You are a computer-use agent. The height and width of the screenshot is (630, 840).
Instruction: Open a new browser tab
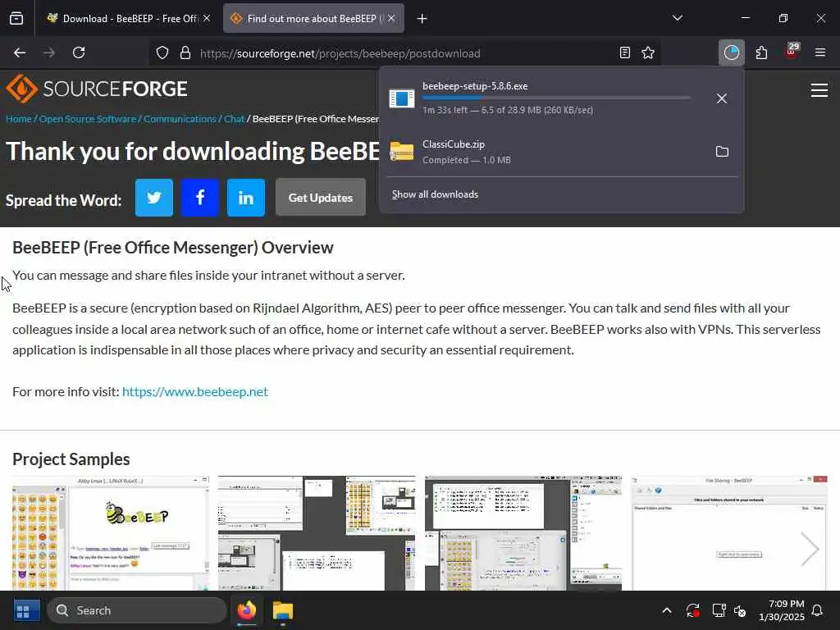(422, 19)
